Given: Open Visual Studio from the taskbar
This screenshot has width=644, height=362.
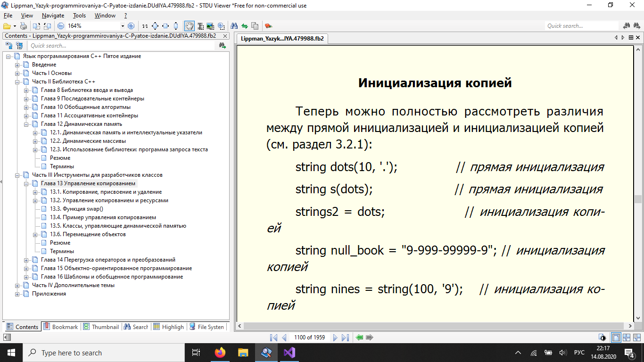Looking at the screenshot, I should [289, 353].
